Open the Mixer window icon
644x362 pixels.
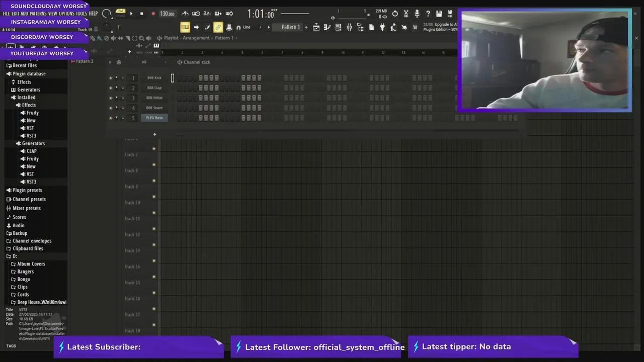tap(349, 27)
